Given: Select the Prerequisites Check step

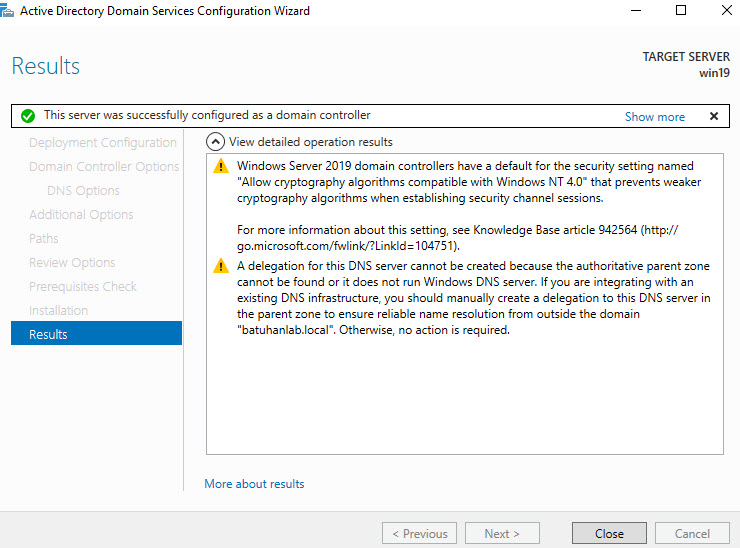Looking at the screenshot, I should (x=83, y=286).
